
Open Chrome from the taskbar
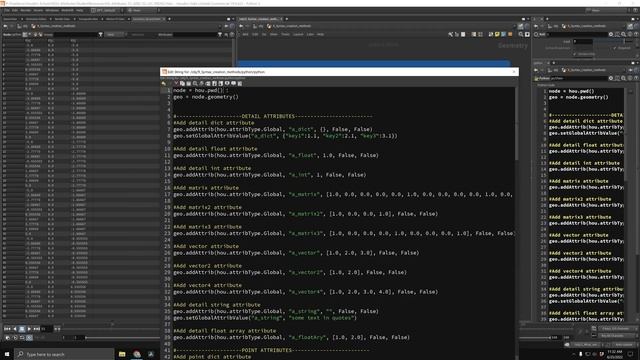pyautogui.click(x=137, y=354)
